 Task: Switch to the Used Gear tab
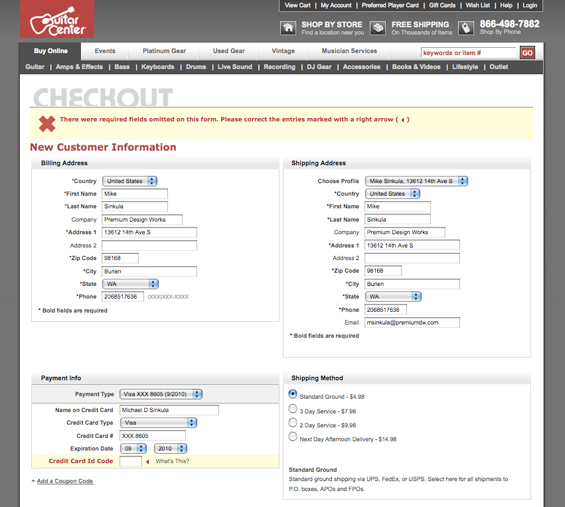tap(228, 51)
